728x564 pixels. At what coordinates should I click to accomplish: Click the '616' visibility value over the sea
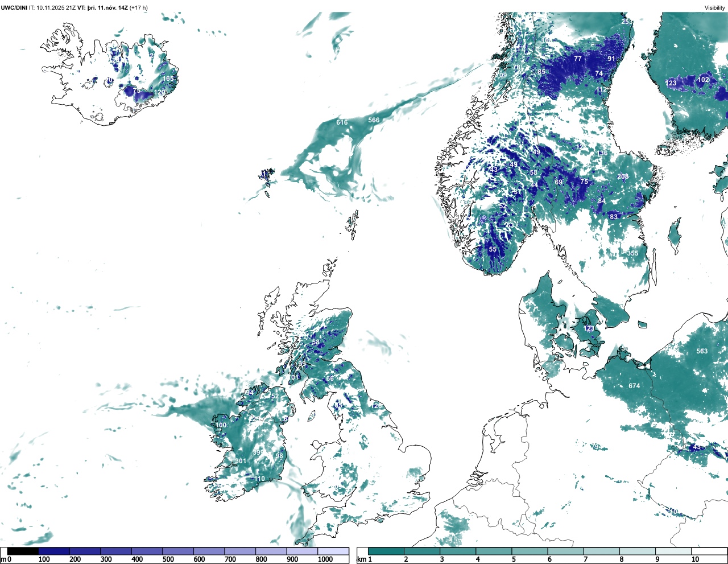[342, 122]
